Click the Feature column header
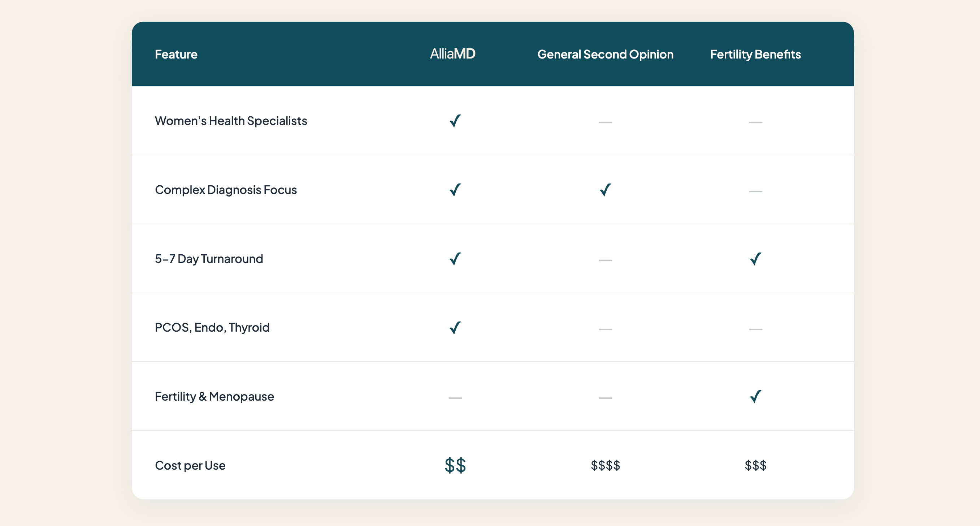980x526 pixels. point(176,55)
